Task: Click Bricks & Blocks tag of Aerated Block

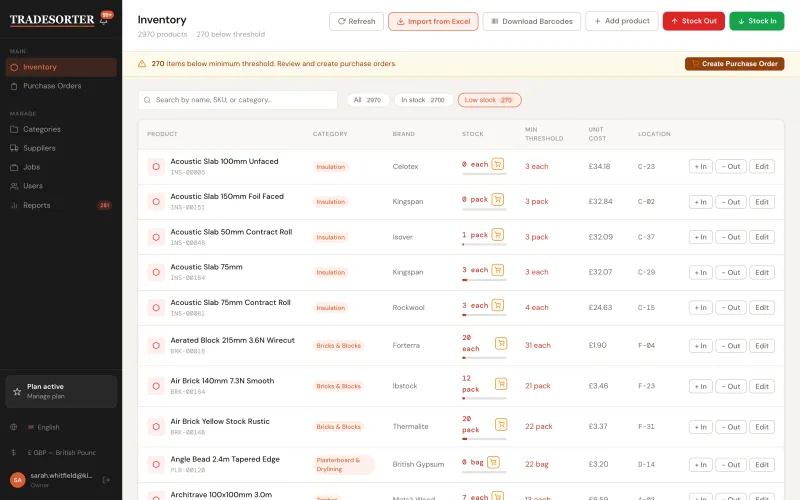Action: coord(338,345)
